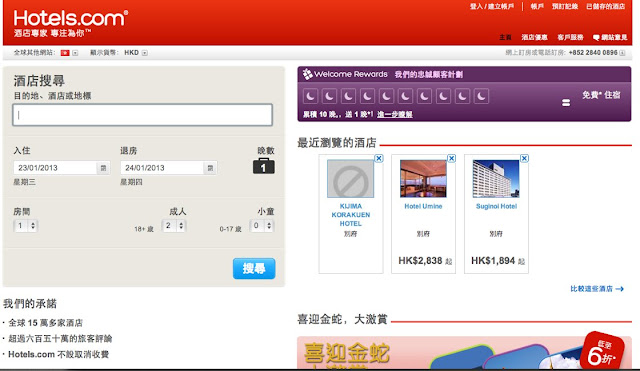Click the Suginoi Hotel building photo
This screenshot has width=640, height=371.
point(496,179)
